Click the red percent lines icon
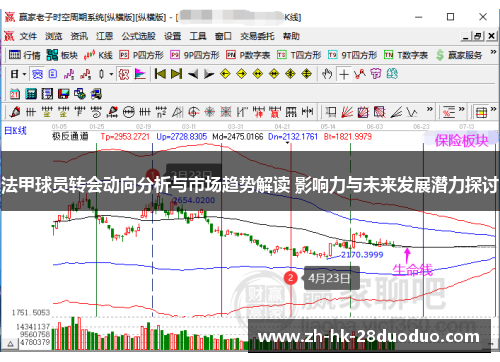The width and height of the screenshot is (500, 362). [449, 112]
